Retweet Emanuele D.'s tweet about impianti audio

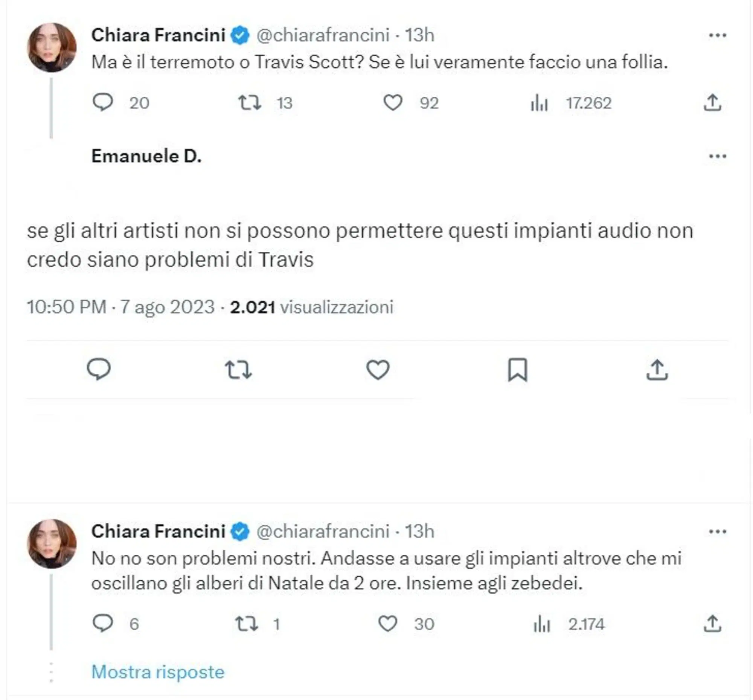pos(238,369)
